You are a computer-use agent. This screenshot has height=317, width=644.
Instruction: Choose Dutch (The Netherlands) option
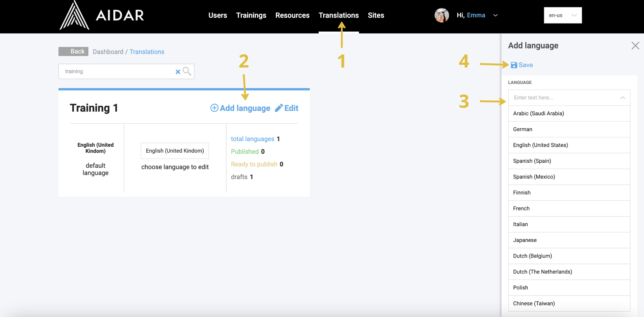[x=569, y=272]
